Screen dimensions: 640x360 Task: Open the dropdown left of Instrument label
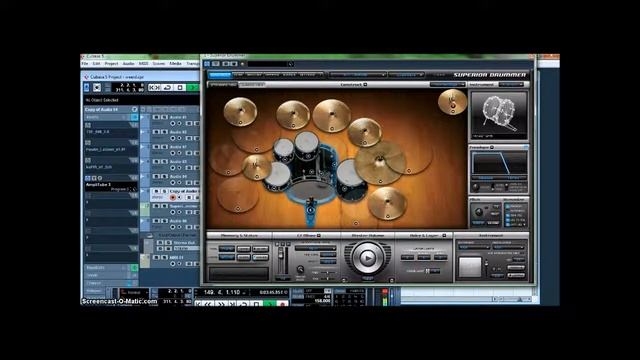(x=447, y=84)
